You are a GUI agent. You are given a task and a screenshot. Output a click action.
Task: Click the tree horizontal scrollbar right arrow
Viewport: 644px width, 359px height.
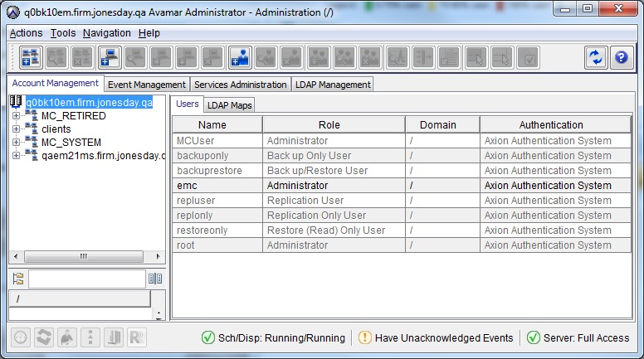point(159,256)
